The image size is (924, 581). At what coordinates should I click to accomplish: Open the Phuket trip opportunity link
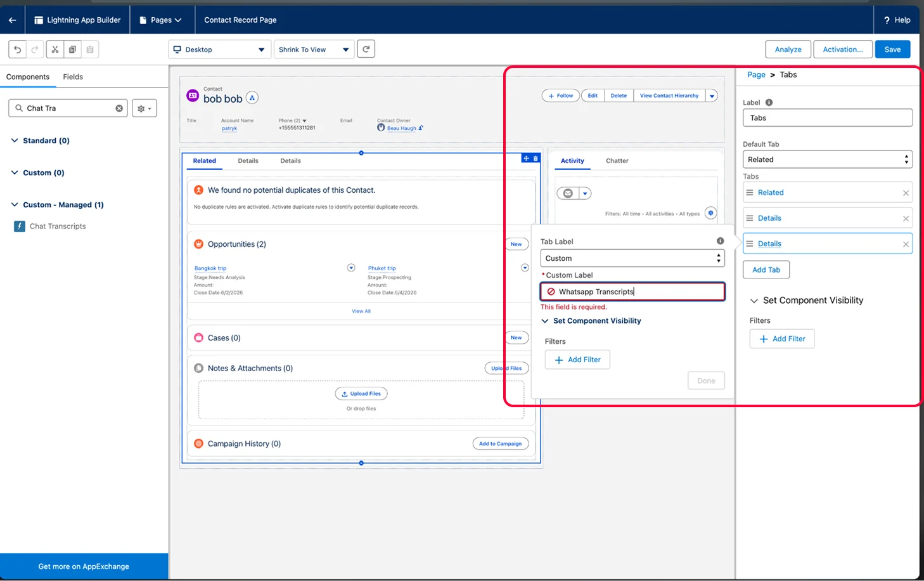382,268
